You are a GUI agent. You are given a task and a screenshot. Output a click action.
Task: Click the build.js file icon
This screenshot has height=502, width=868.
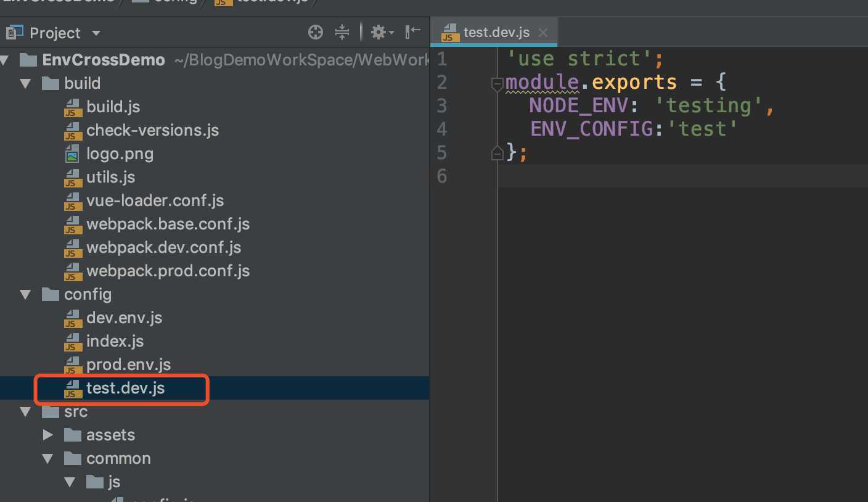73,107
